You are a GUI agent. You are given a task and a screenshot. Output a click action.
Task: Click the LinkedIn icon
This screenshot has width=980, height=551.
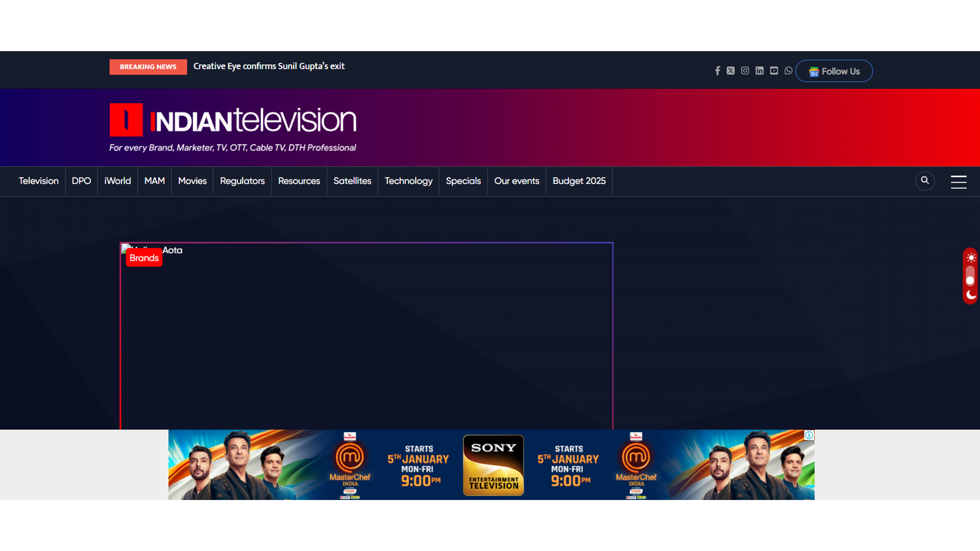coord(759,71)
